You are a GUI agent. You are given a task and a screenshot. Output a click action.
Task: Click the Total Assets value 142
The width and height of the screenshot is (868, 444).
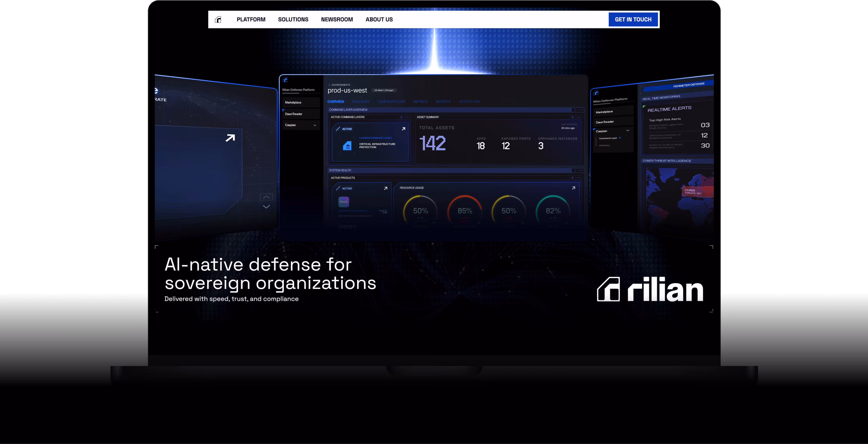point(432,143)
